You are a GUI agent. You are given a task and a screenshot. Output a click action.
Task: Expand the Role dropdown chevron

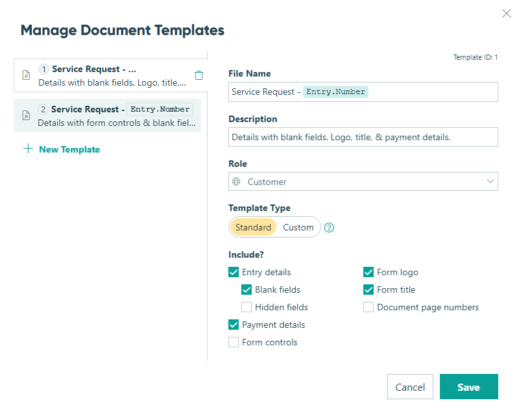[490, 181]
